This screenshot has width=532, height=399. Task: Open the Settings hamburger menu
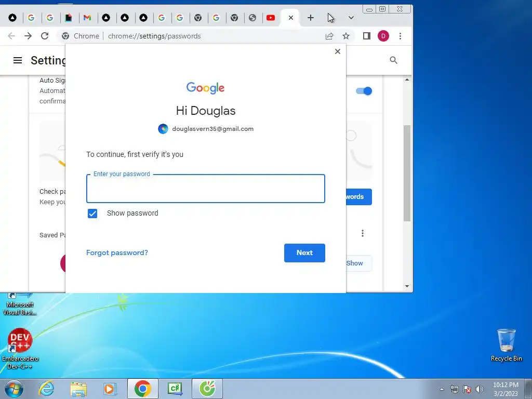18,60
